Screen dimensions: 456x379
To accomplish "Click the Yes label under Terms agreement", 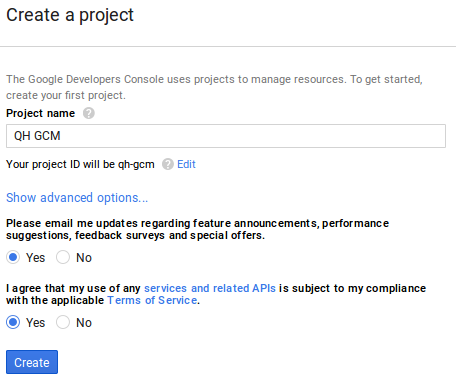I will click(x=35, y=323).
